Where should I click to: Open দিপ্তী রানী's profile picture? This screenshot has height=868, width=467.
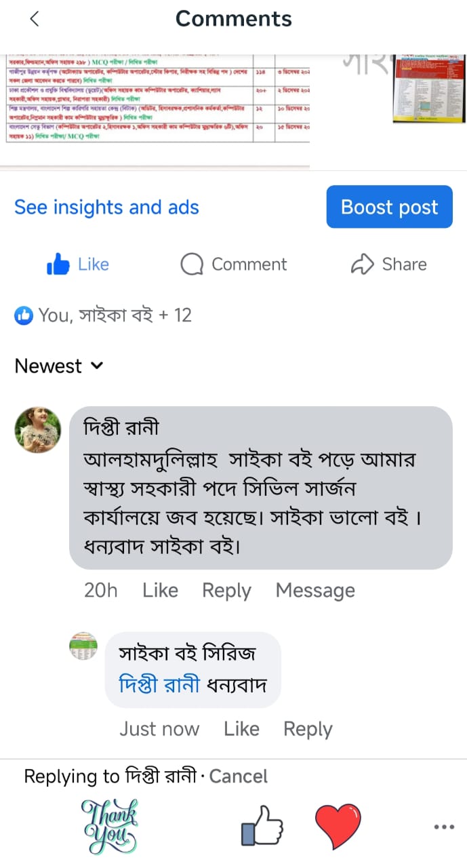(x=37, y=430)
